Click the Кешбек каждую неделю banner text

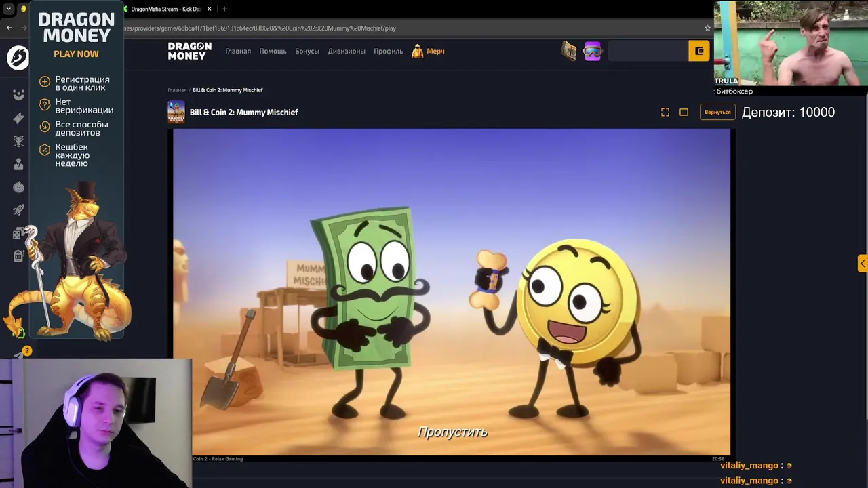(72, 155)
